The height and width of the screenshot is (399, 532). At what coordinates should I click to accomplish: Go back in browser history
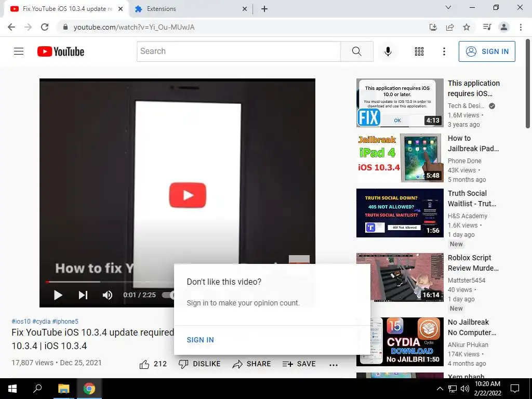pos(11,27)
